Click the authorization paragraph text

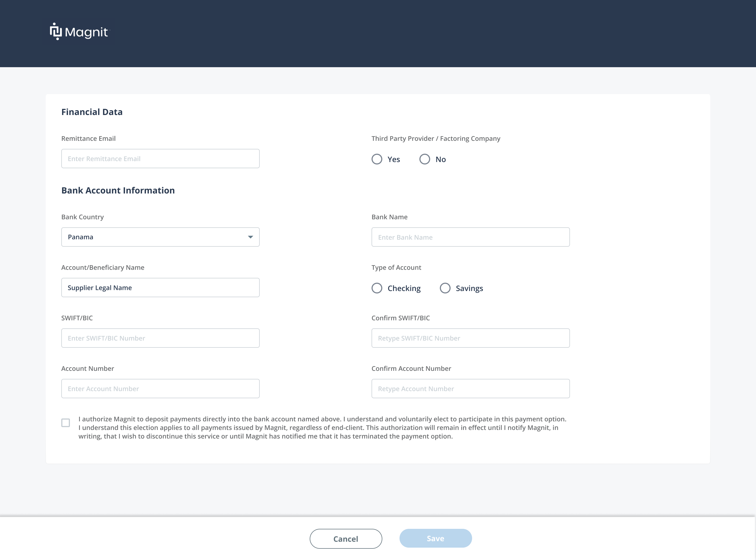[x=322, y=428]
